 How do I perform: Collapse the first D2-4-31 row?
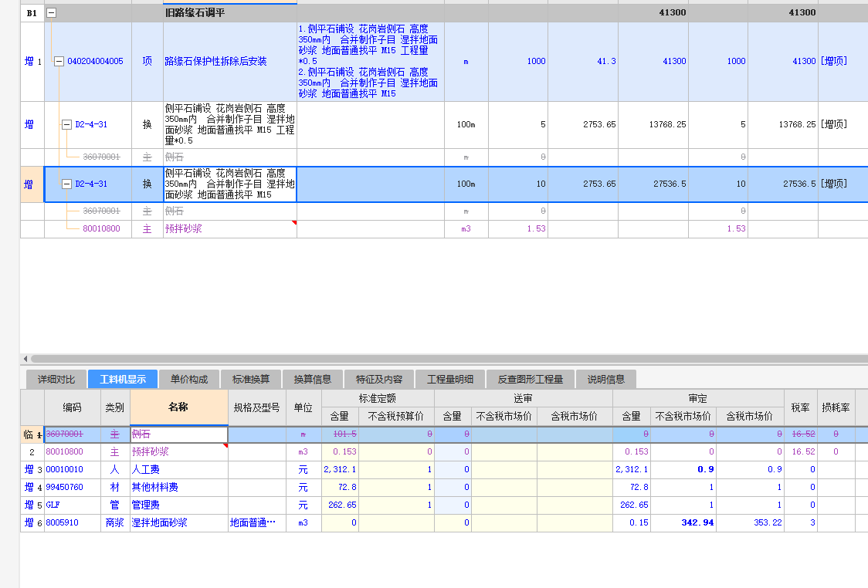click(66, 124)
